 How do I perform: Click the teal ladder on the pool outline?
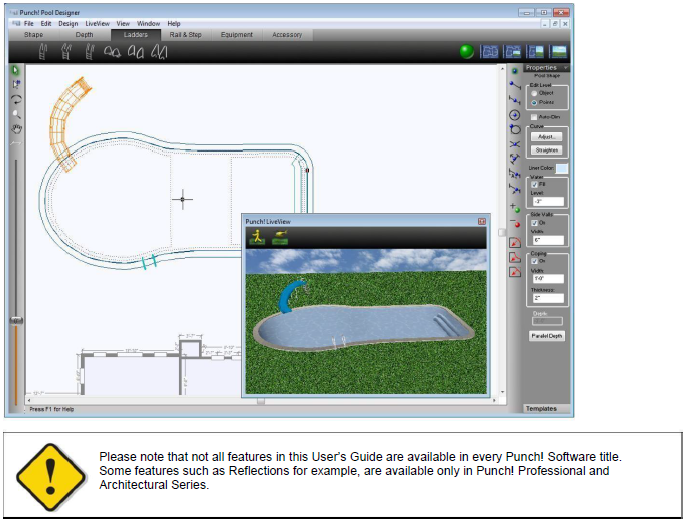[x=149, y=261]
